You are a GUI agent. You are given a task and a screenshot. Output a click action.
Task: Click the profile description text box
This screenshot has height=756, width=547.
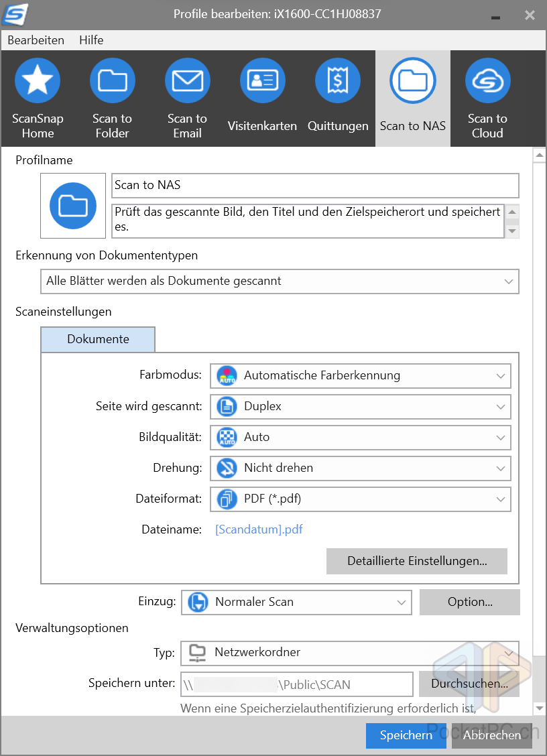(308, 220)
